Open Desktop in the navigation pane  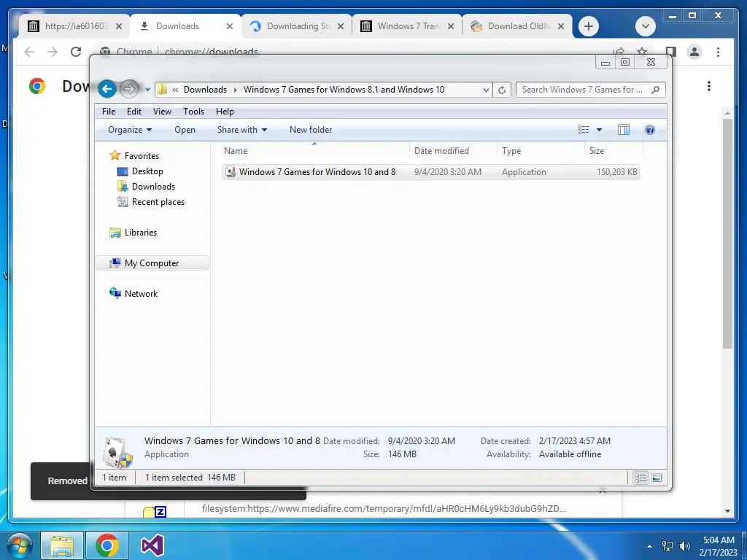(147, 171)
